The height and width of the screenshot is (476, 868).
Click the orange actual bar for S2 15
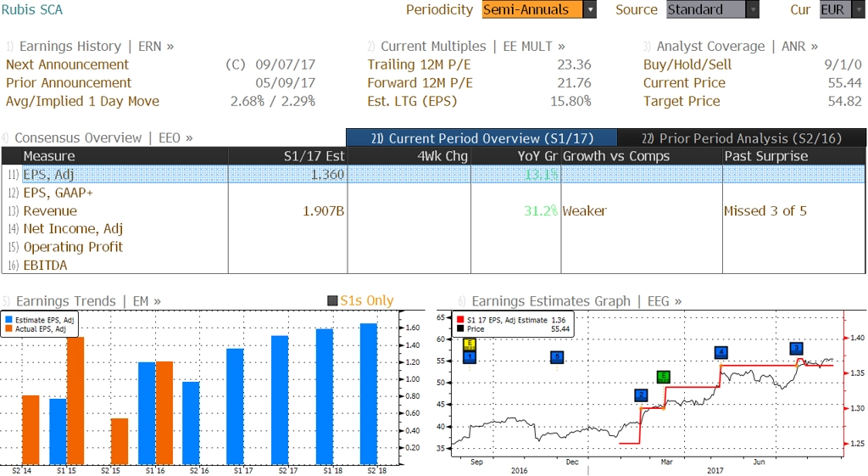(119, 441)
